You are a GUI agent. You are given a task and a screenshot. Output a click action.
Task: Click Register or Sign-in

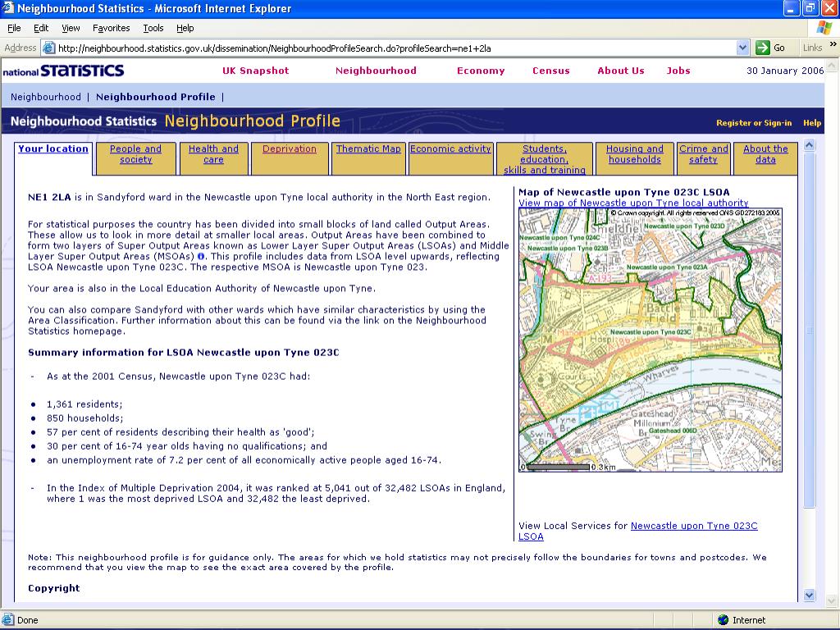[x=754, y=123]
